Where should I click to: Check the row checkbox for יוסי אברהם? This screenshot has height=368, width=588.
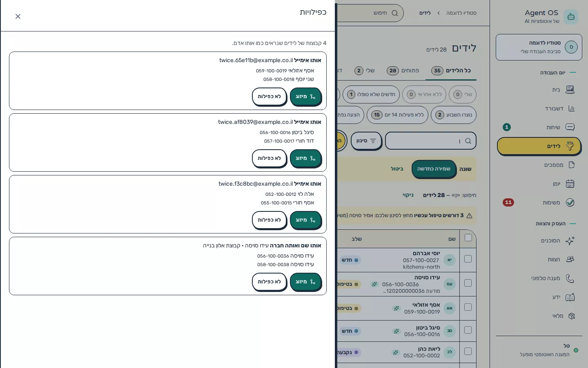tap(468, 259)
